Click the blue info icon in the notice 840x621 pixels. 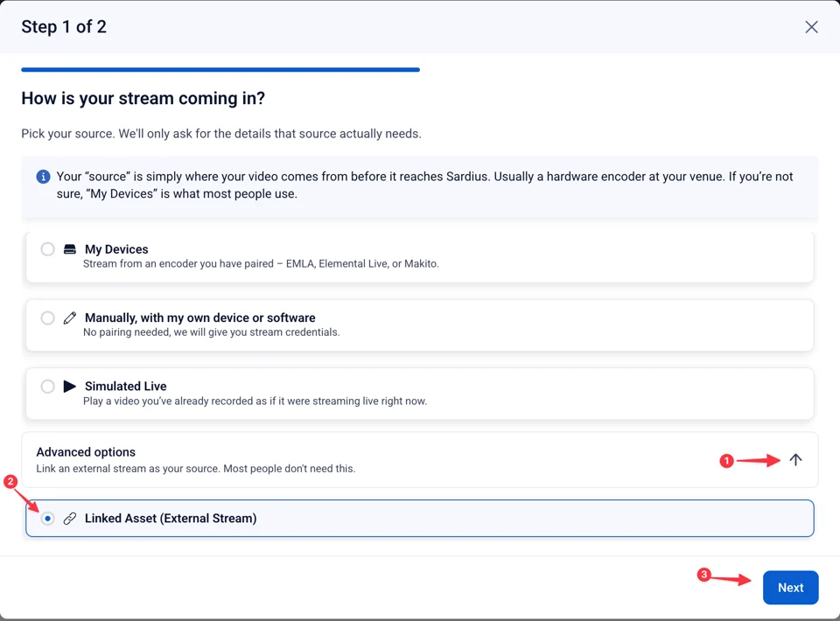click(43, 177)
